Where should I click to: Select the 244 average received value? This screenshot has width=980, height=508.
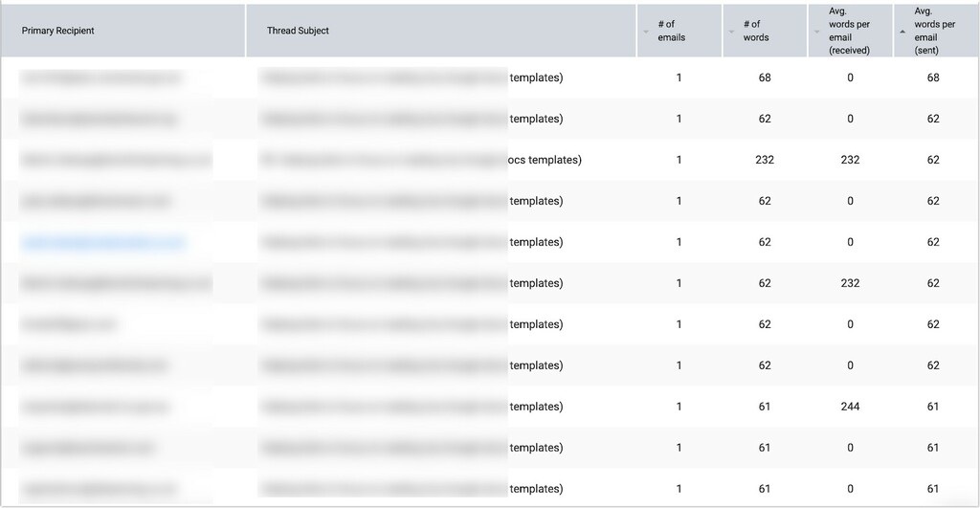click(x=850, y=407)
